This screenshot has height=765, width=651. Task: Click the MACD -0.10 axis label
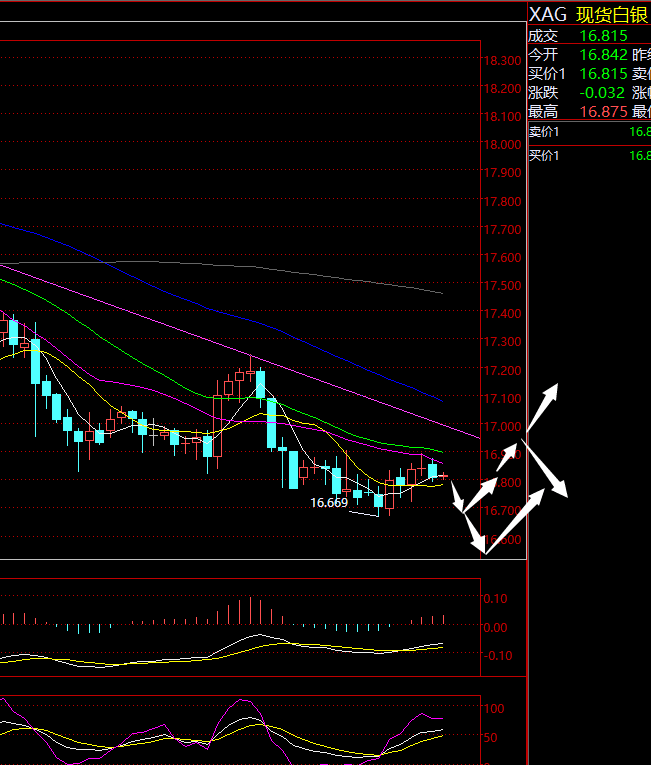[x=498, y=656]
